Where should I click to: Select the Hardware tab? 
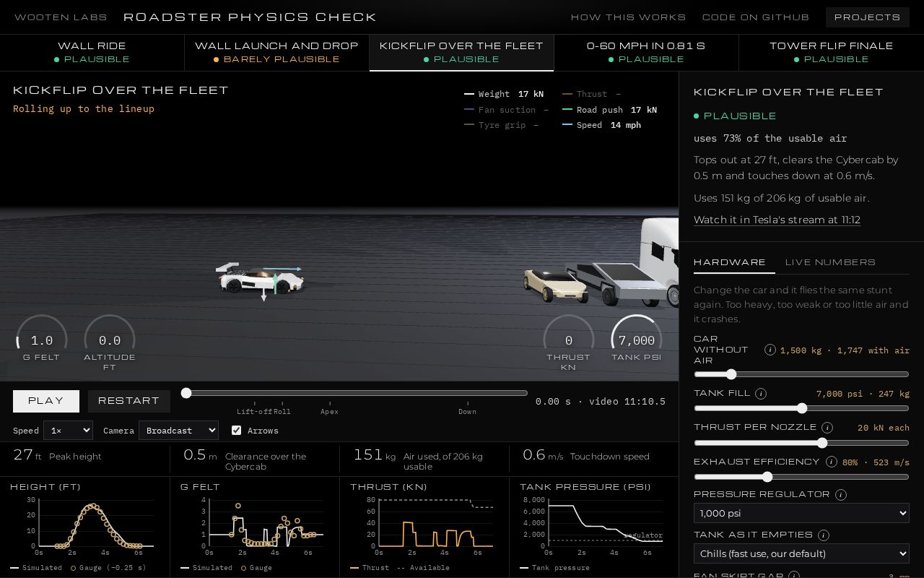pos(730,262)
